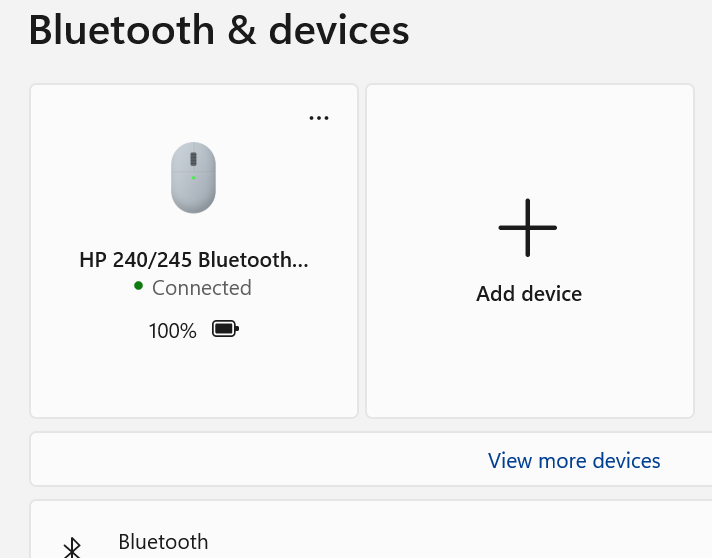Click the Bluetooth & devices page heading

point(219,30)
